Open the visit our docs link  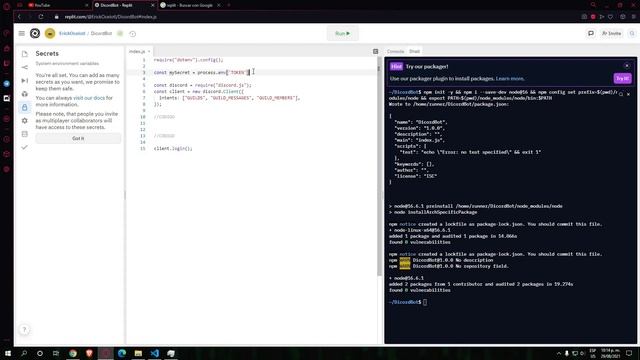(89, 98)
